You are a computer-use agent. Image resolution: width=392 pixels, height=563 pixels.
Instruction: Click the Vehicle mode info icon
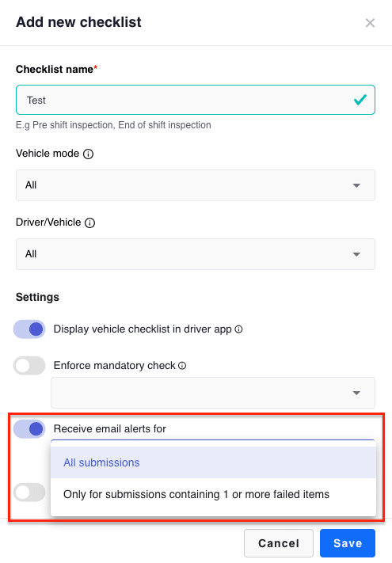89,154
